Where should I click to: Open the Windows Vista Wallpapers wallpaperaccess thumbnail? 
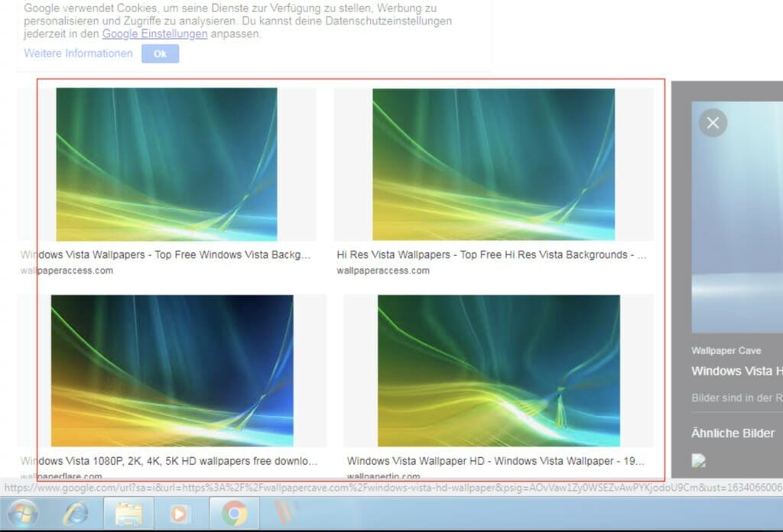(166, 164)
